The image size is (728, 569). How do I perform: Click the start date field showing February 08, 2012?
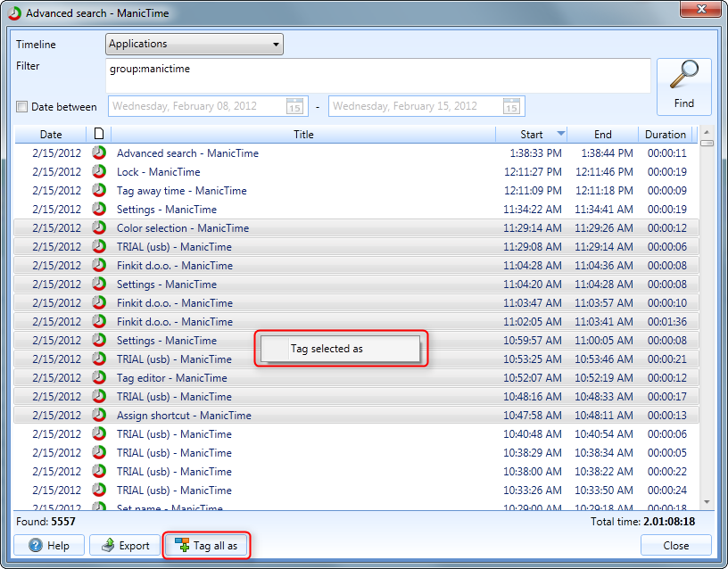208,106
